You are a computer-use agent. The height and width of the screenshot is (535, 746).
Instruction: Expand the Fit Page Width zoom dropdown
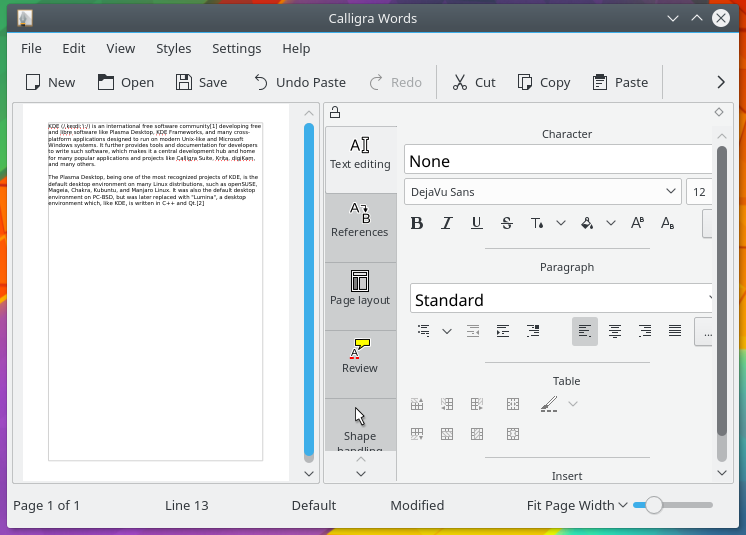pos(577,505)
